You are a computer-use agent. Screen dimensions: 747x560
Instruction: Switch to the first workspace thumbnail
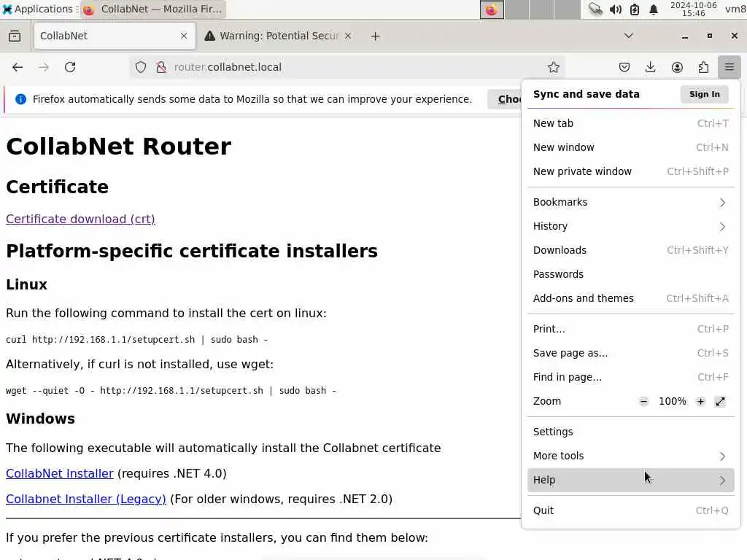[492, 9]
